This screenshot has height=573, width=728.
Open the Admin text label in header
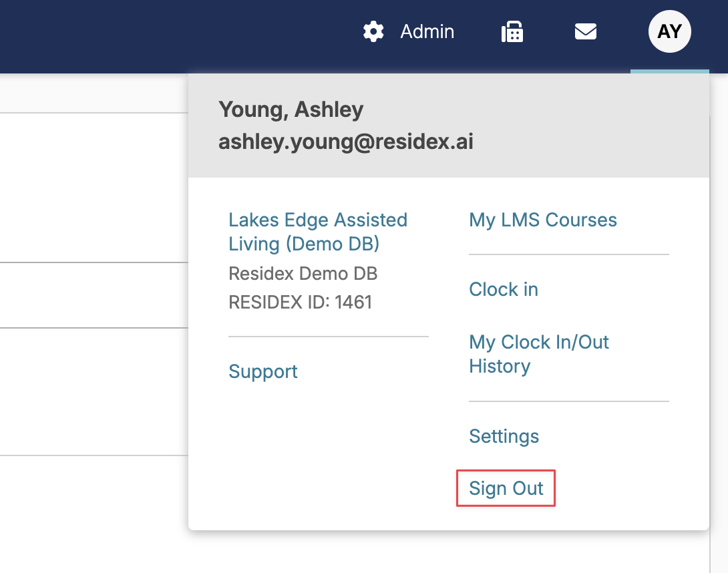[x=427, y=32]
